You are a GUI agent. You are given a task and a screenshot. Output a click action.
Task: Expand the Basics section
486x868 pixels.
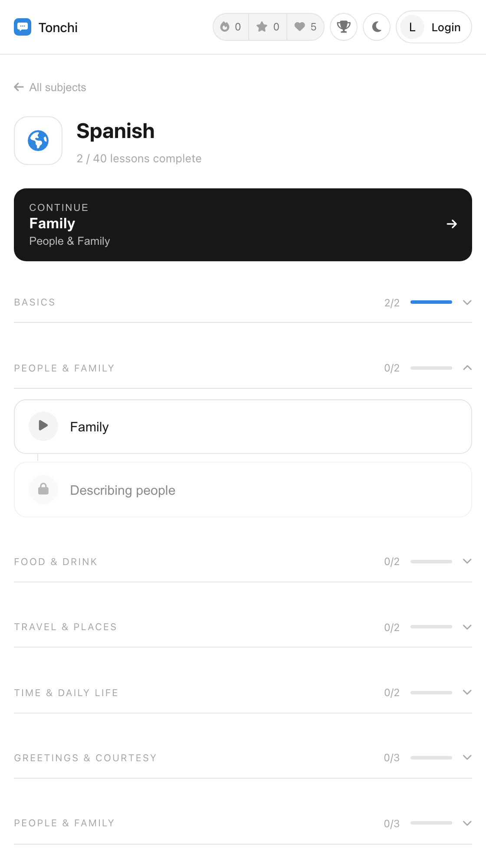point(243,302)
